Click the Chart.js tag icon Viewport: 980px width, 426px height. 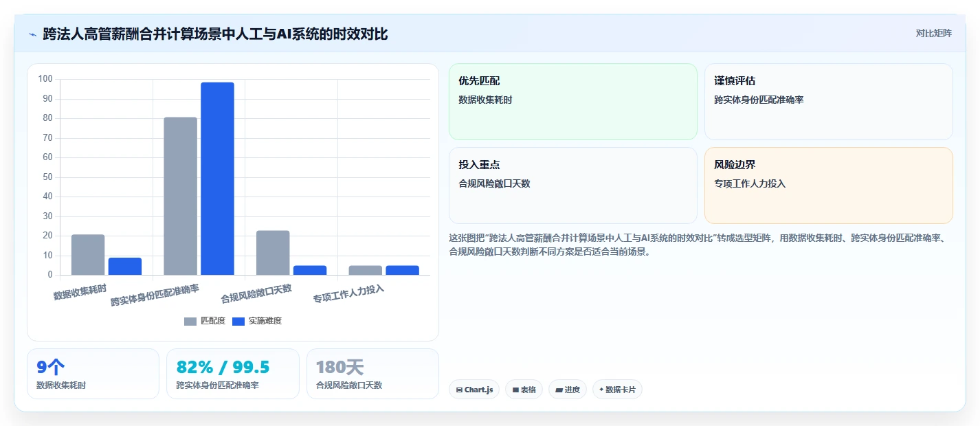click(459, 390)
